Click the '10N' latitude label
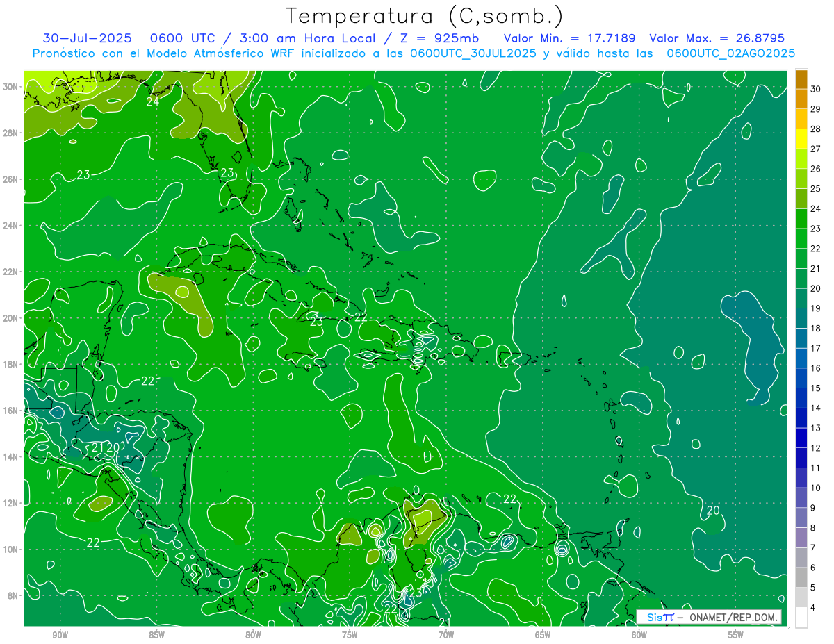This screenshot has height=644, width=834. (10, 549)
